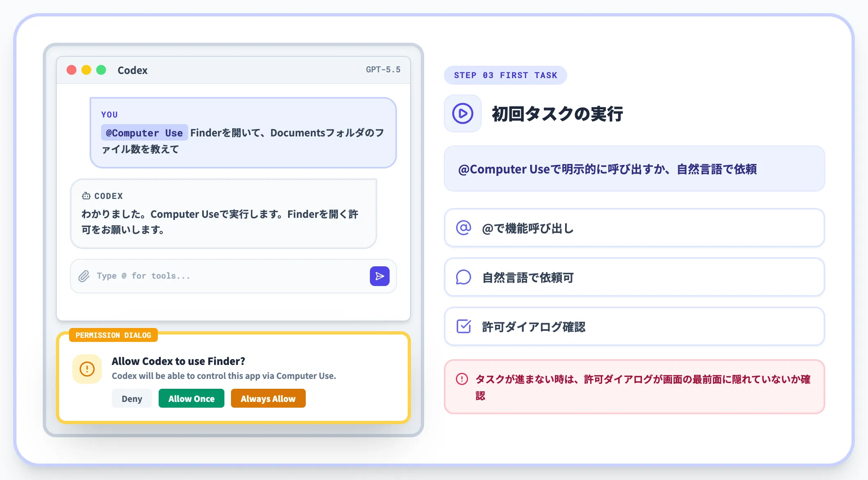Send the message with the arrow button
This screenshot has height=480, width=868.
point(379,276)
